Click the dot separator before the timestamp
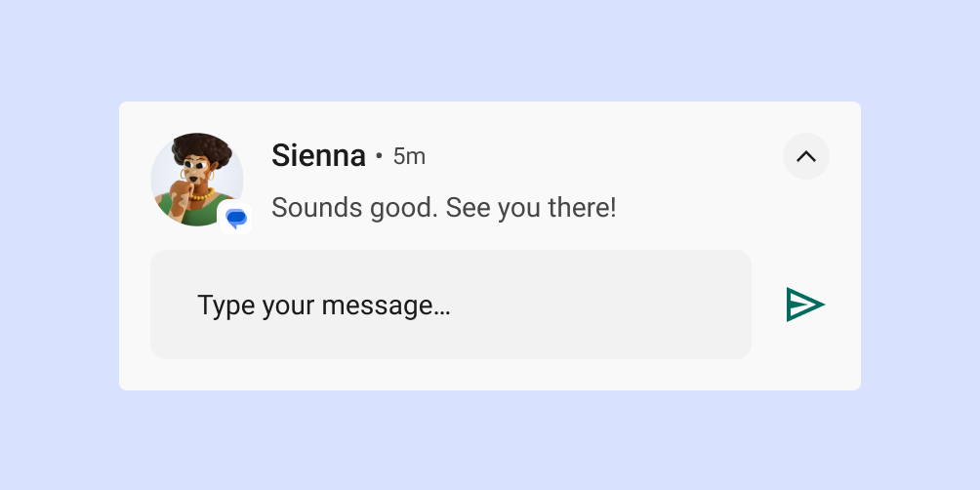Viewport: 980px width, 490px height. coord(379,156)
